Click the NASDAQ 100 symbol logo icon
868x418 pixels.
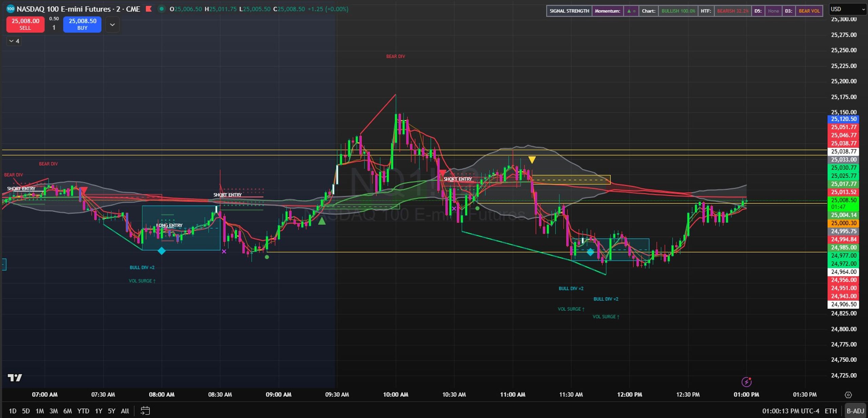coord(11,9)
